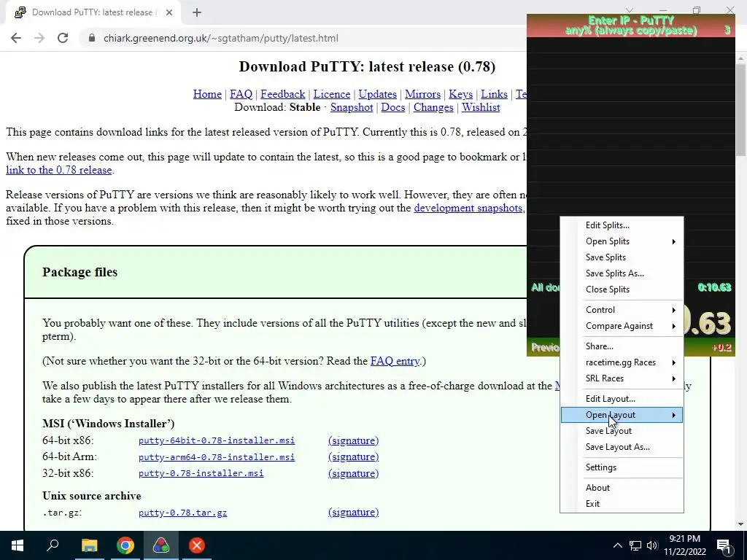
Task: Expand the SRL Races submenu arrow
Action: click(x=673, y=378)
